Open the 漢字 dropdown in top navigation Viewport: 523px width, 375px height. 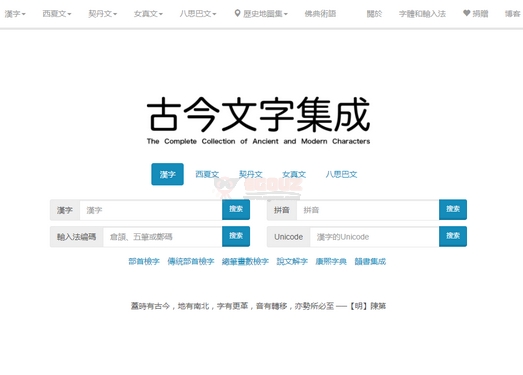tap(15, 14)
